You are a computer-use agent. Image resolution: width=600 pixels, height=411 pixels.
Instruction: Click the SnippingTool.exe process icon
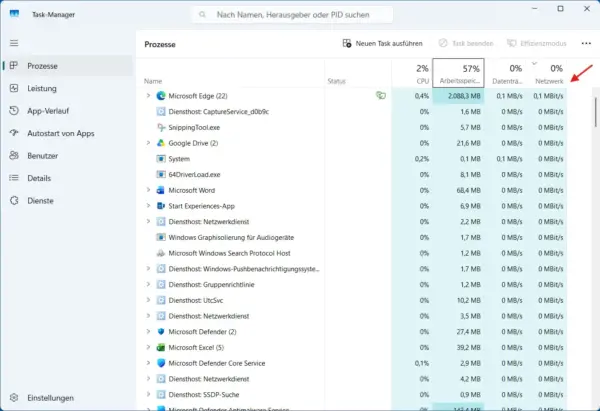[161, 127]
